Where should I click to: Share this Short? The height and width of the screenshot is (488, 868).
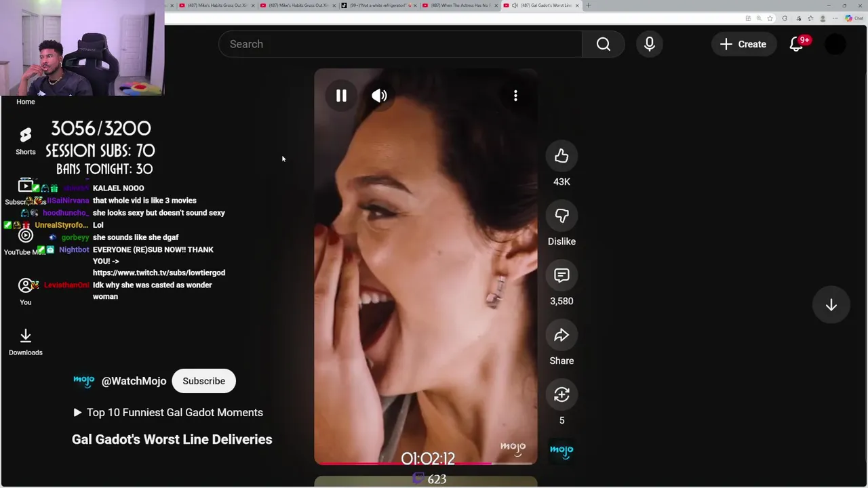pyautogui.click(x=561, y=335)
